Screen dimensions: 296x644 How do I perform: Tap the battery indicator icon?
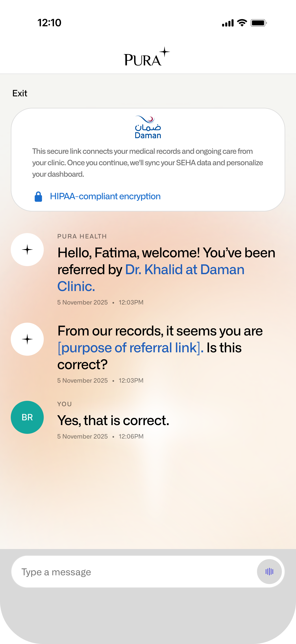point(258,23)
